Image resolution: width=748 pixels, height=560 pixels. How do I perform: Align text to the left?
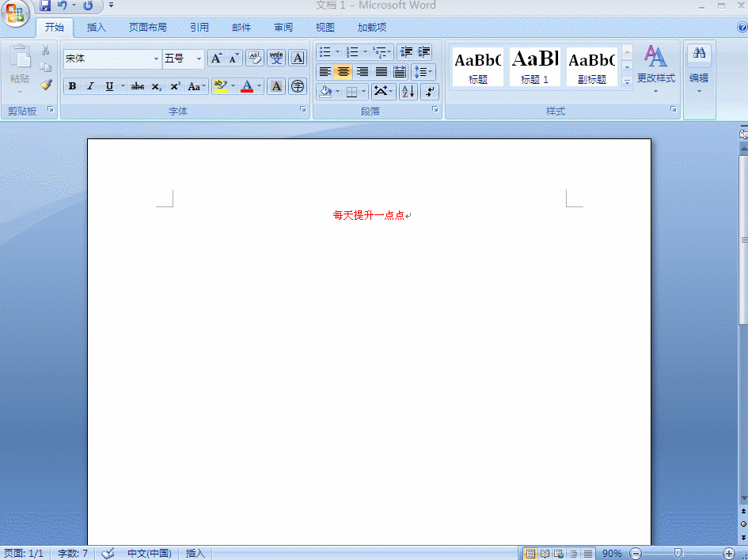tap(325, 72)
